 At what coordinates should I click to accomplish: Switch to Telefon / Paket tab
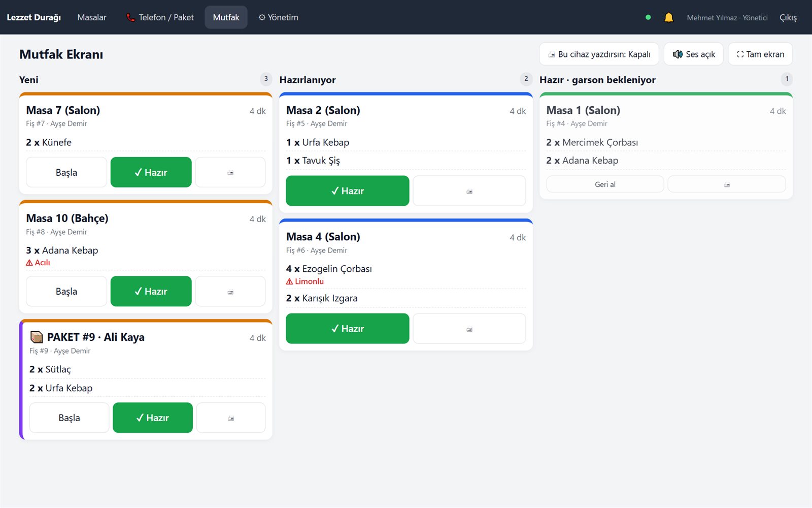pos(160,17)
